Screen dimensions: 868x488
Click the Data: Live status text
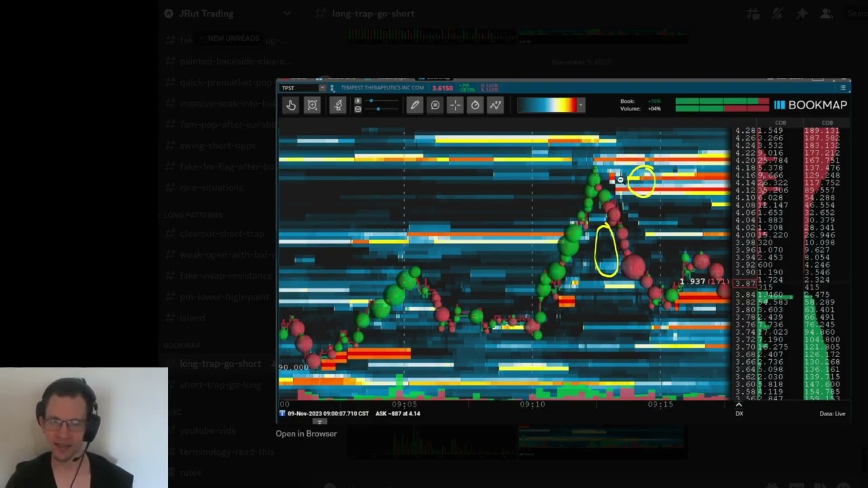point(832,413)
